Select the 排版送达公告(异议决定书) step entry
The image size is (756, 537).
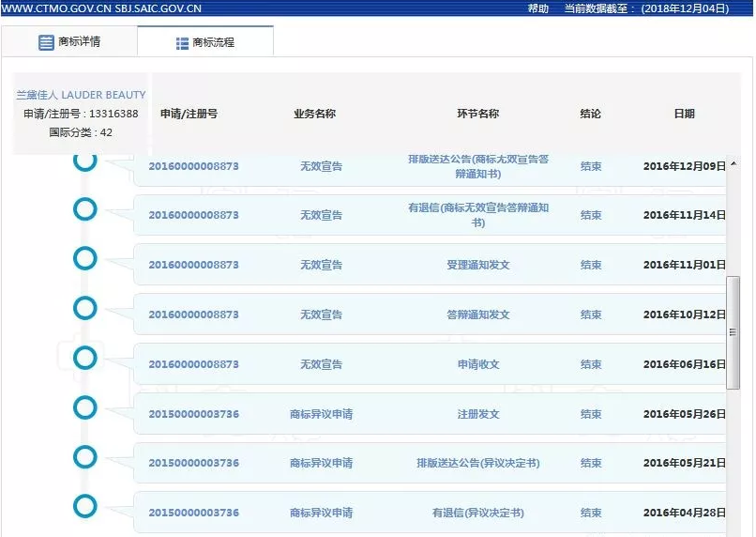pos(477,464)
